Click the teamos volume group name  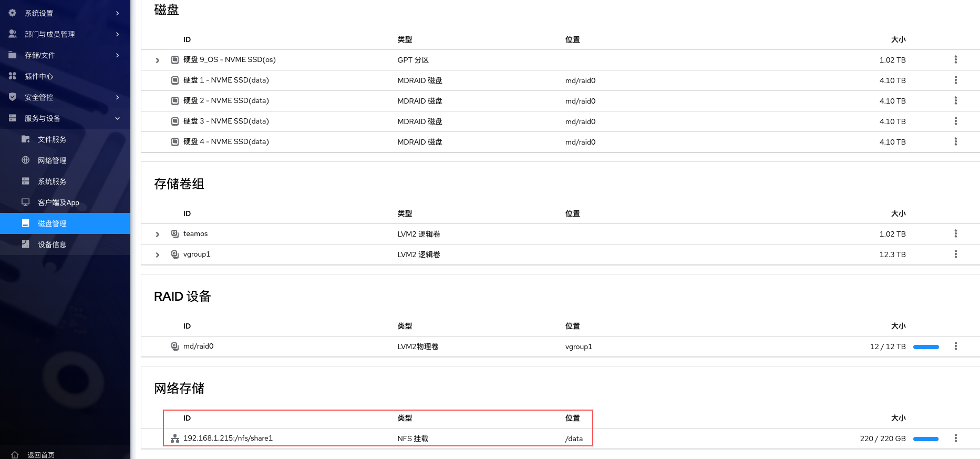195,233
